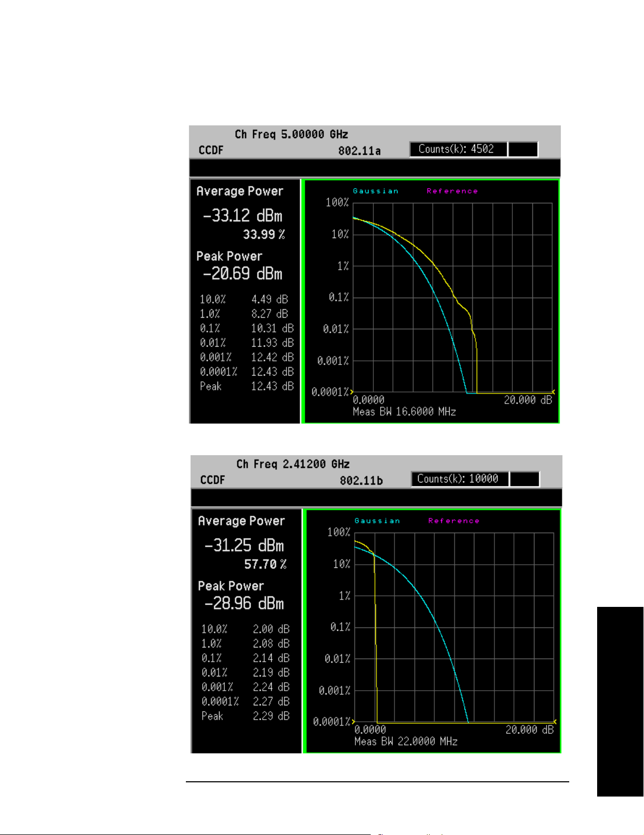Select the 802.11a standard label
Image resolution: width=644 pixels, height=835 pixels.
click(359, 151)
